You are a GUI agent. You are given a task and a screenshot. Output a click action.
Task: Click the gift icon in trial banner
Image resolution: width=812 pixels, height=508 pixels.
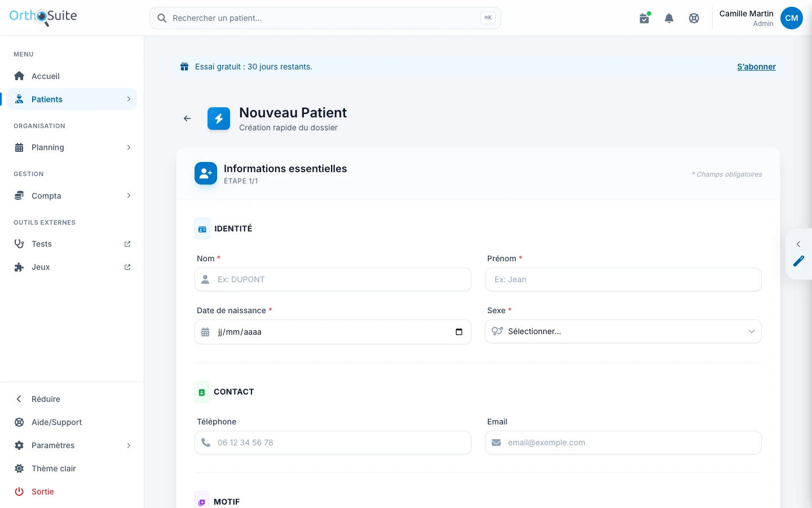tap(184, 67)
